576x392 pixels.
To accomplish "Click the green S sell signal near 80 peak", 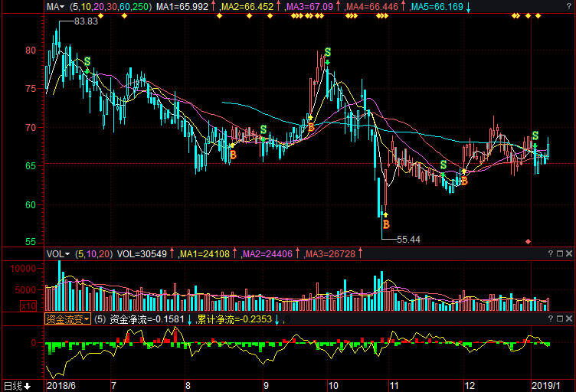I will (x=327, y=52).
